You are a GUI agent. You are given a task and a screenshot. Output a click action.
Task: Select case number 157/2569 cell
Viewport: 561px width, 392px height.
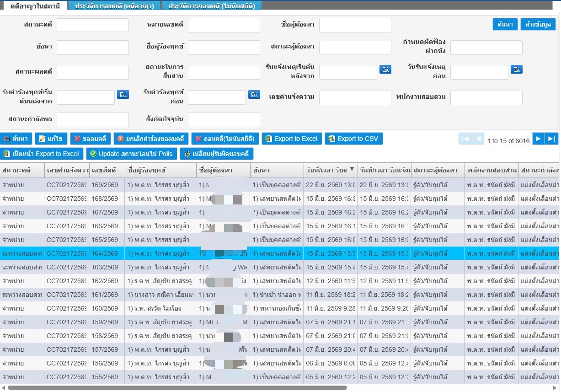[x=107, y=349]
